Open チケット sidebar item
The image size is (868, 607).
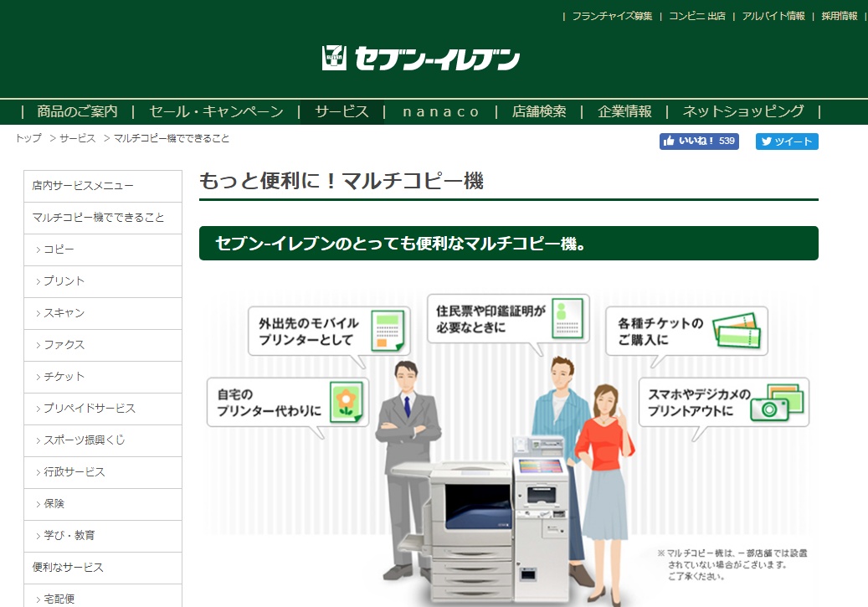(x=103, y=377)
